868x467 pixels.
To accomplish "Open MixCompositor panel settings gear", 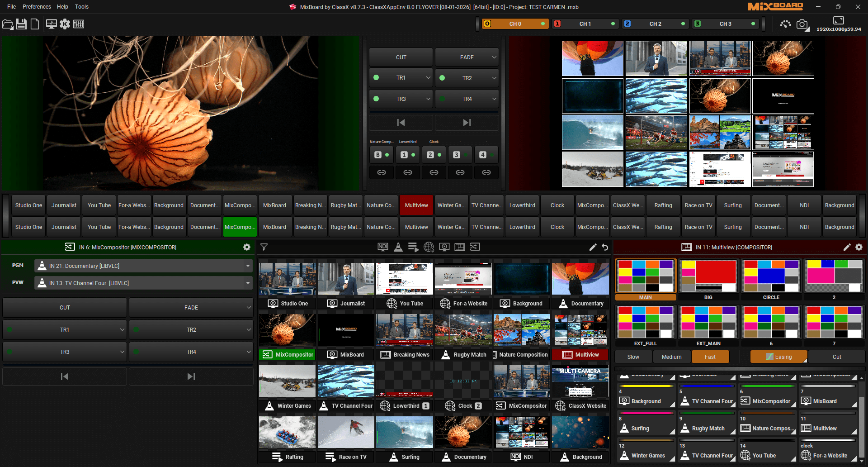I will coord(247,247).
